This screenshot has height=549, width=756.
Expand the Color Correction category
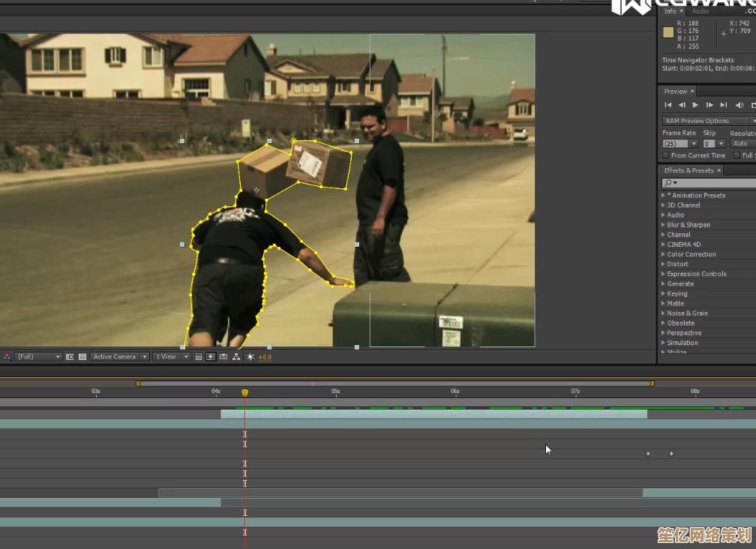point(664,254)
